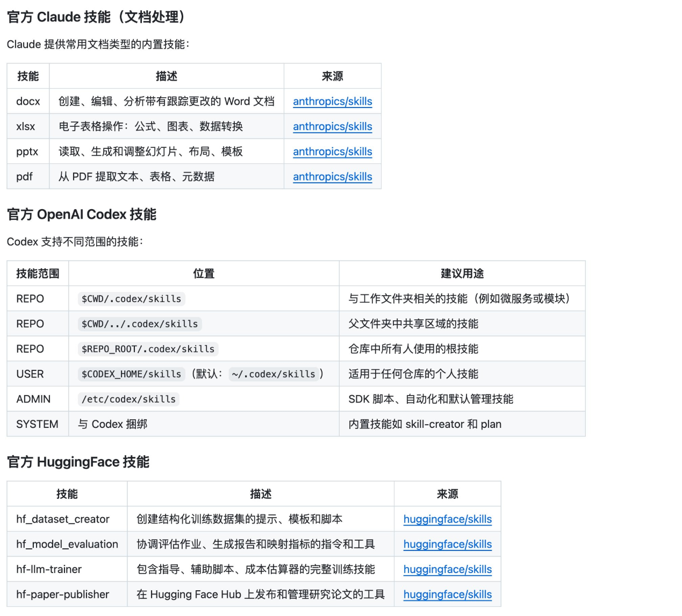The image size is (682, 616).
Task: Click the SYSTEM row in the Codex table
Action: pyautogui.click(x=37, y=424)
